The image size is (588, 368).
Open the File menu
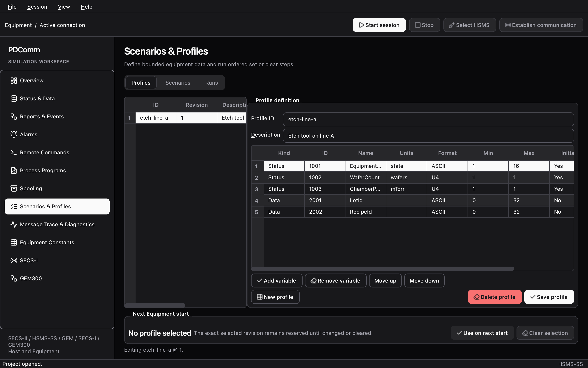click(x=12, y=7)
